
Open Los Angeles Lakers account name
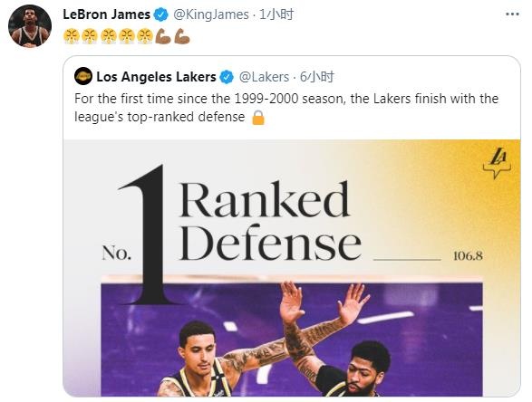(x=156, y=77)
